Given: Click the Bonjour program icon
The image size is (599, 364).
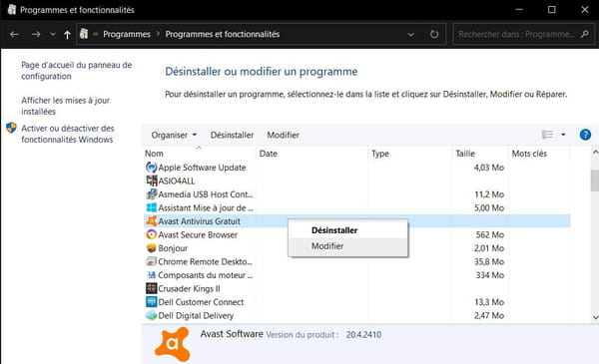Looking at the screenshot, I should pyautogui.click(x=152, y=248).
